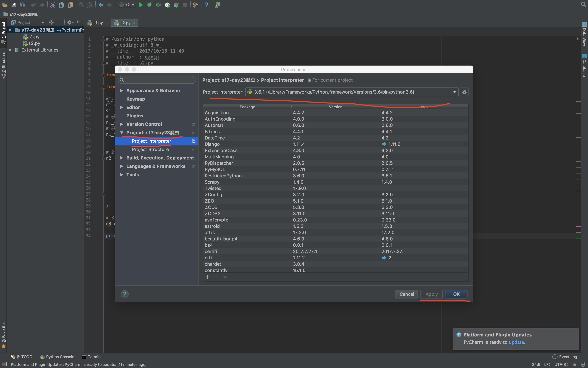Viewport: 588px width, 368px height.
Task: Click the Preferences search field
Action: (x=157, y=80)
